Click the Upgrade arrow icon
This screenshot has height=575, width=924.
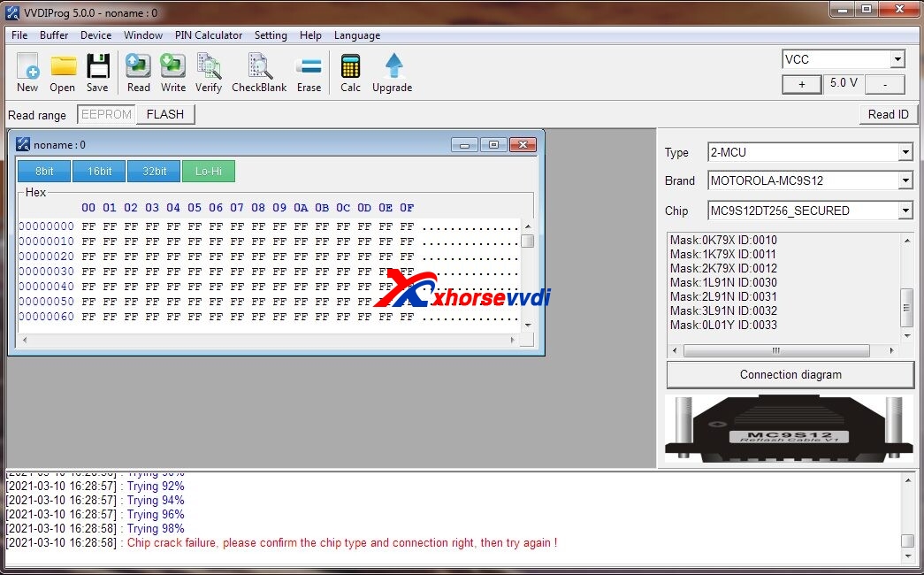[x=393, y=72]
